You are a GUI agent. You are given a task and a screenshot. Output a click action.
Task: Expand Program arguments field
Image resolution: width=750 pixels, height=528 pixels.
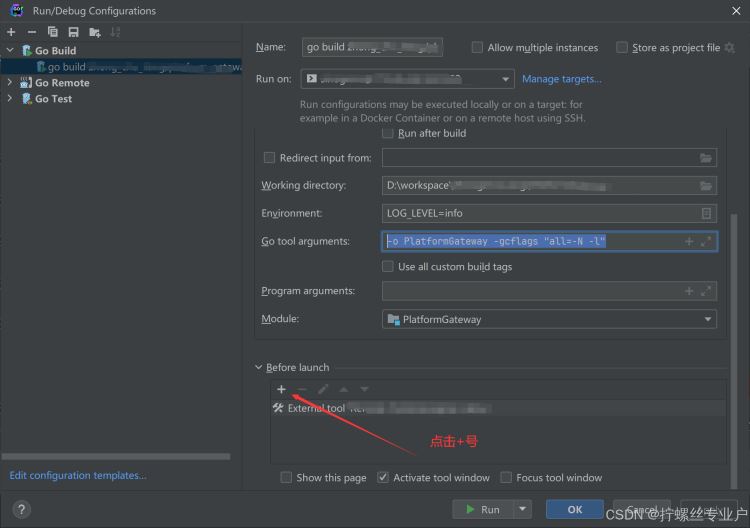pyautogui.click(x=706, y=291)
